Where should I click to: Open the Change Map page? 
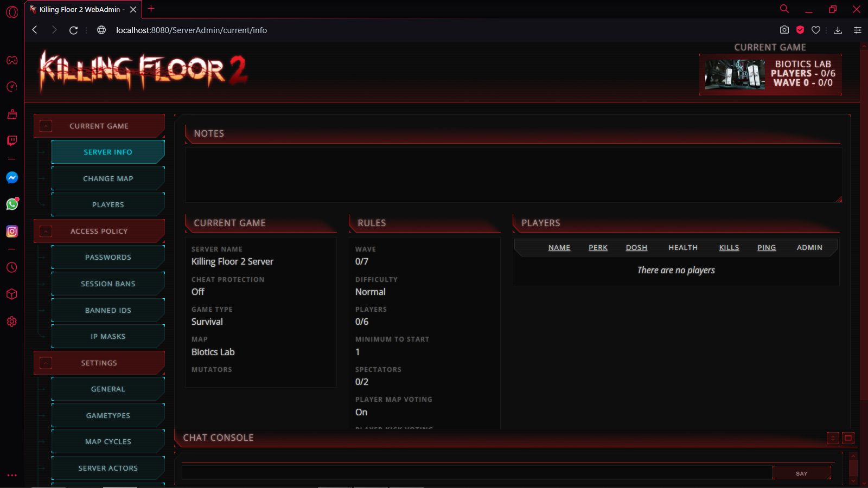[108, 178]
